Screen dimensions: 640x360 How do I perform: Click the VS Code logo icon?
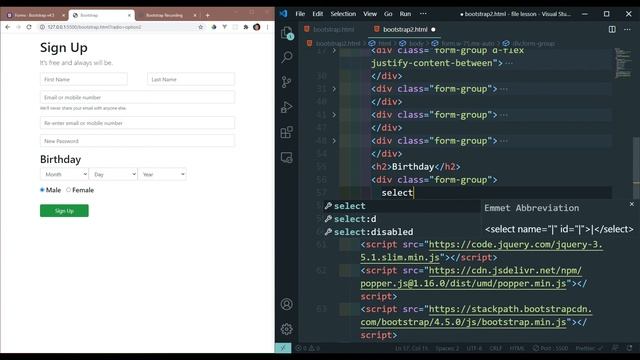(283, 13)
